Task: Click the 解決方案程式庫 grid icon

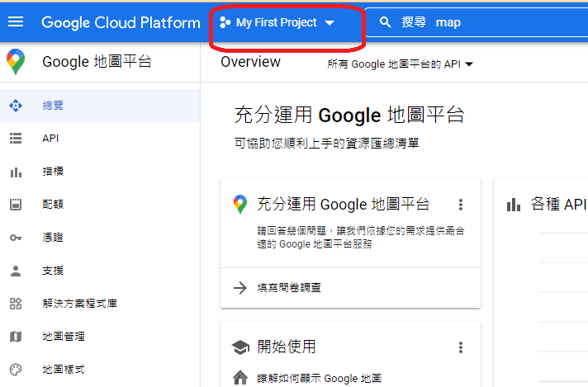Action: tap(16, 304)
